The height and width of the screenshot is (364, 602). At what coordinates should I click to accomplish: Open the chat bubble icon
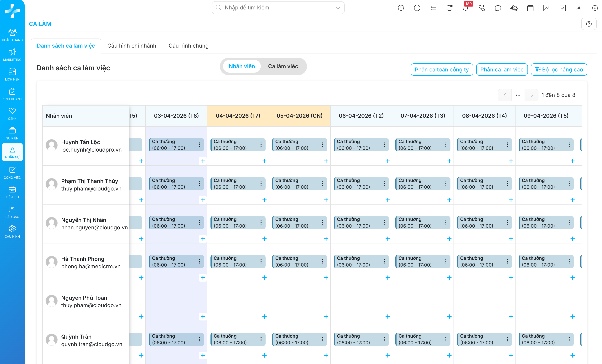[x=498, y=8]
